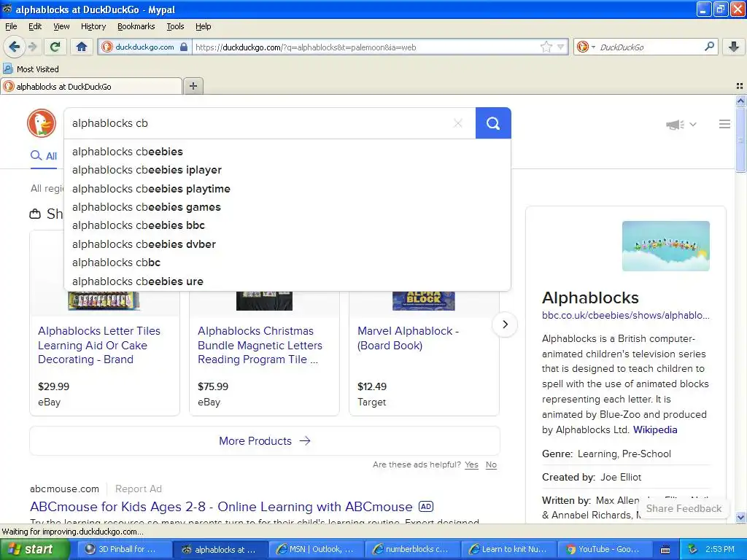Open the tab groups grid icon

[740, 86]
